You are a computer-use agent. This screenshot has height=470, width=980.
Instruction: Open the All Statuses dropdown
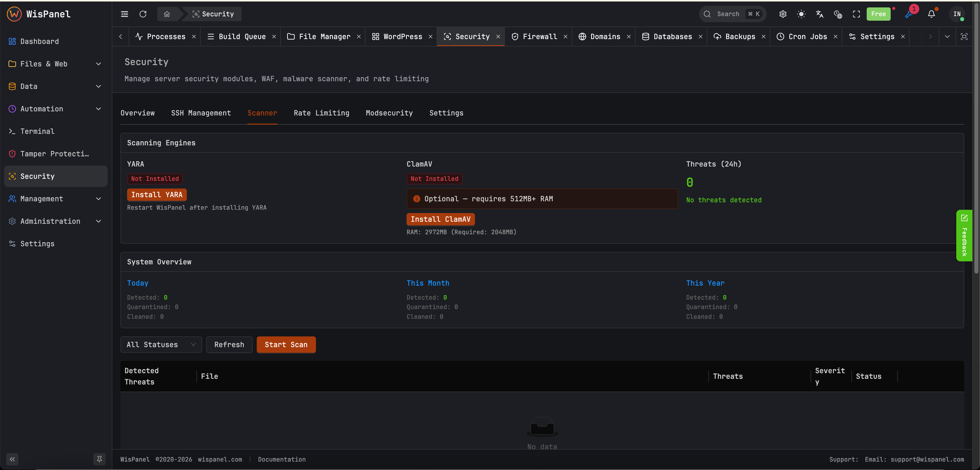coord(161,345)
